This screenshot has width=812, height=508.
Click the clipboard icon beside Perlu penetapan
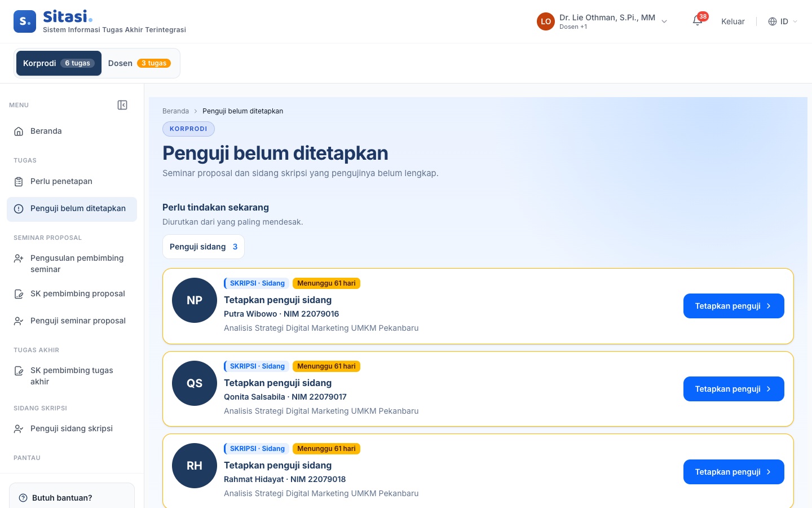click(19, 181)
